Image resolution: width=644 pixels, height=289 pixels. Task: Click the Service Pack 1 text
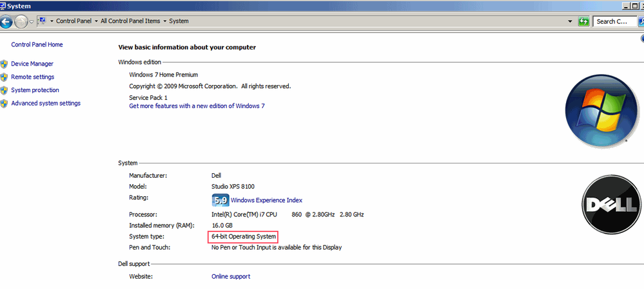tap(148, 98)
